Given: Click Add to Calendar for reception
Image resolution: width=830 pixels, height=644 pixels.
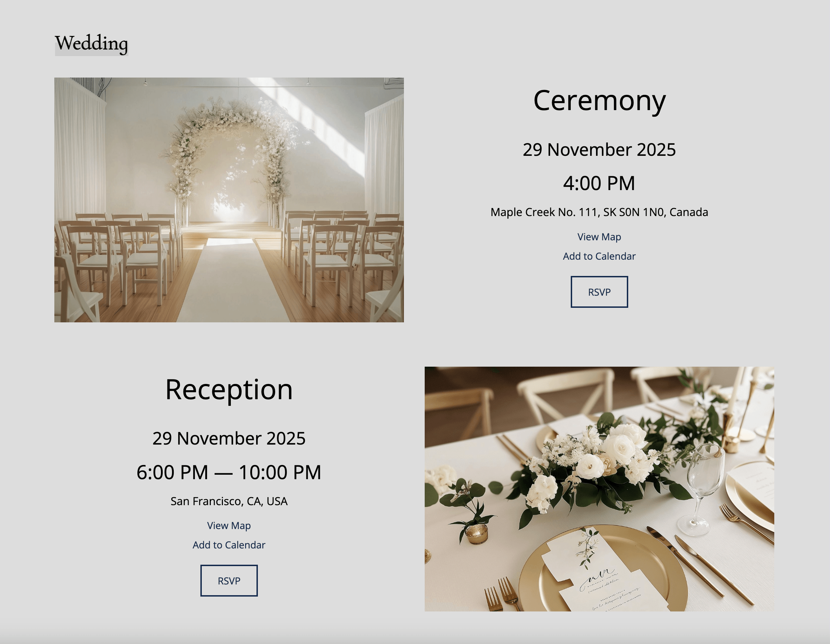Looking at the screenshot, I should point(229,545).
